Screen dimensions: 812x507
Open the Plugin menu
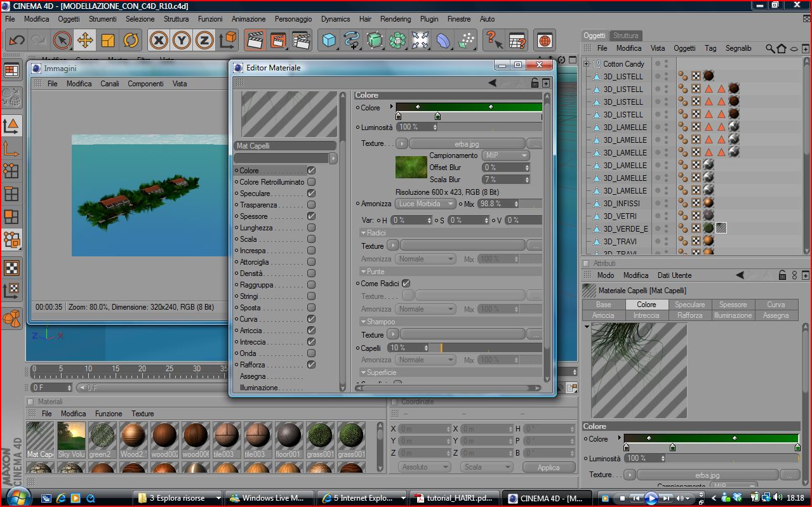429,19
